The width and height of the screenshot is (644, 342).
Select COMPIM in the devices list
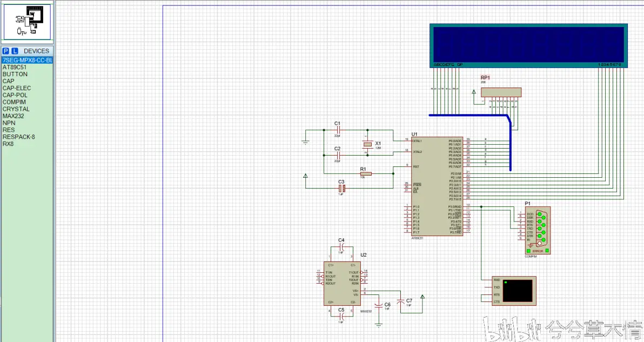14,102
